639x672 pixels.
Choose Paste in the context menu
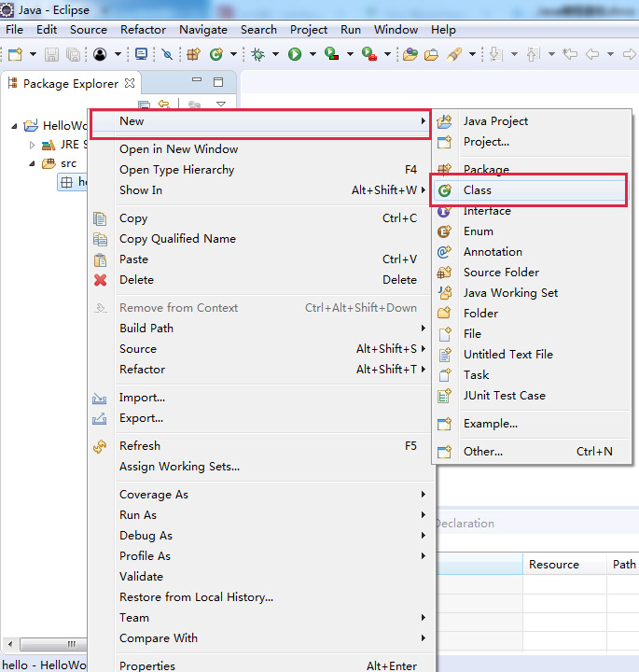click(260, 259)
